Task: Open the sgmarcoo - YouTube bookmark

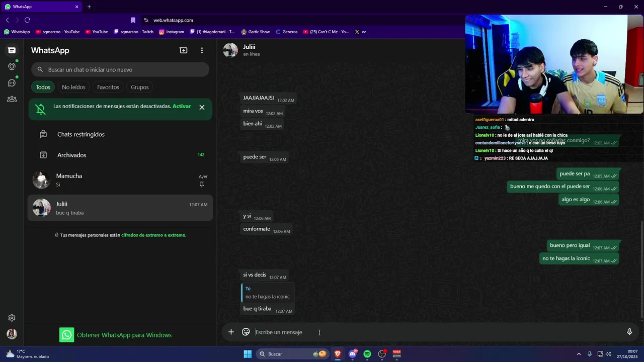Action: (57, 32)
